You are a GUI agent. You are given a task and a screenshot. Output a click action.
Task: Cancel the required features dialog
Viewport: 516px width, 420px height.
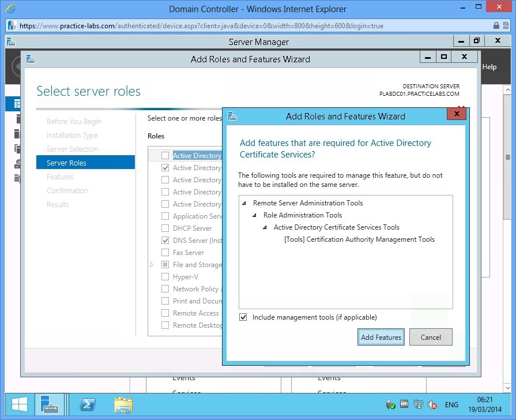431,337
